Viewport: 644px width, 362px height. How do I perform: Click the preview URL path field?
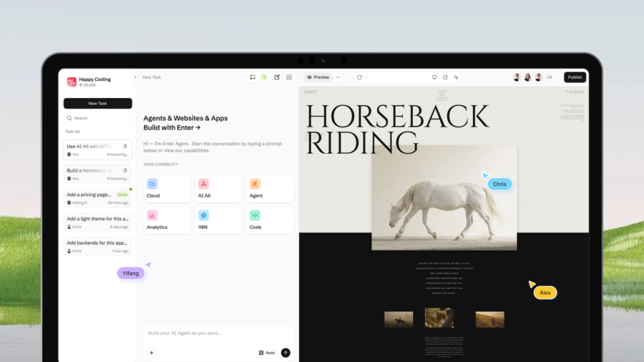[396, 77]
